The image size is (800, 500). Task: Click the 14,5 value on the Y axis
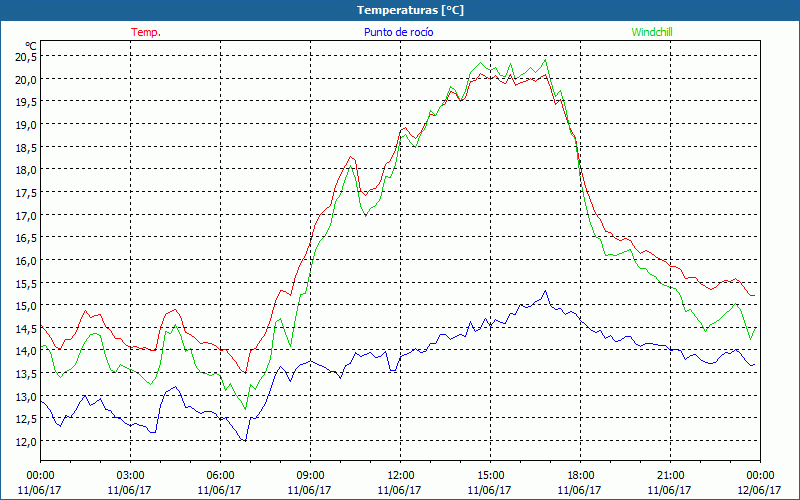pos(26,328)
